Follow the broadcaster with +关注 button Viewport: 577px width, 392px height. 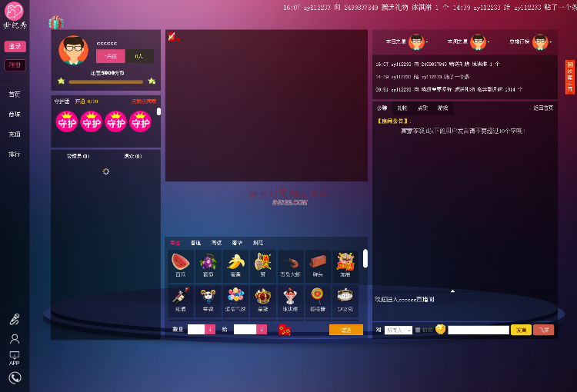point(110,56)
